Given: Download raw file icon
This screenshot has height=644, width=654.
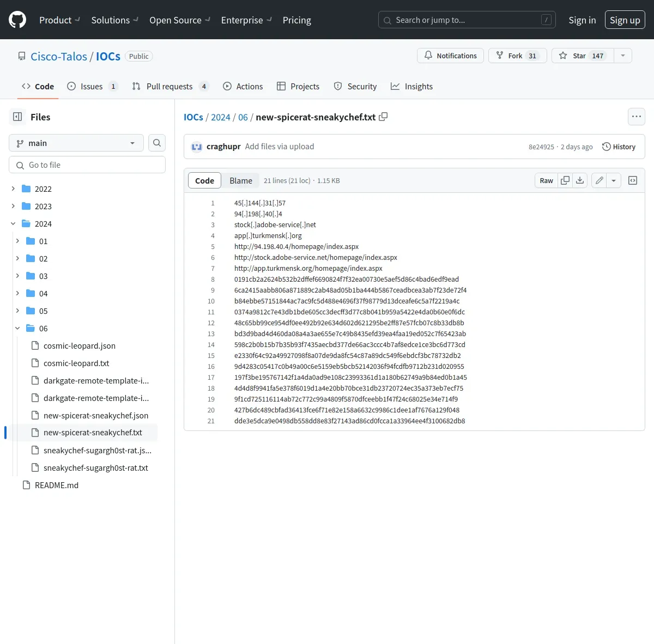Looking at the screenshot, I should 580,180.
